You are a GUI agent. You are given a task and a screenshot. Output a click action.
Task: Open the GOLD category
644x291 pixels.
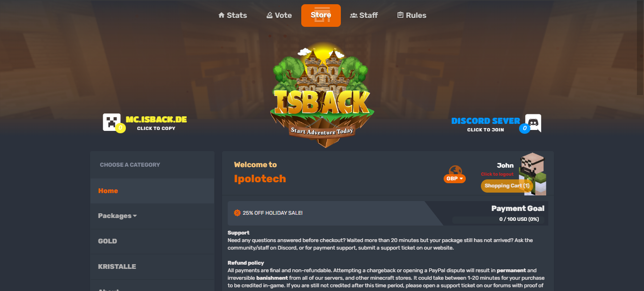coord(152,241)
